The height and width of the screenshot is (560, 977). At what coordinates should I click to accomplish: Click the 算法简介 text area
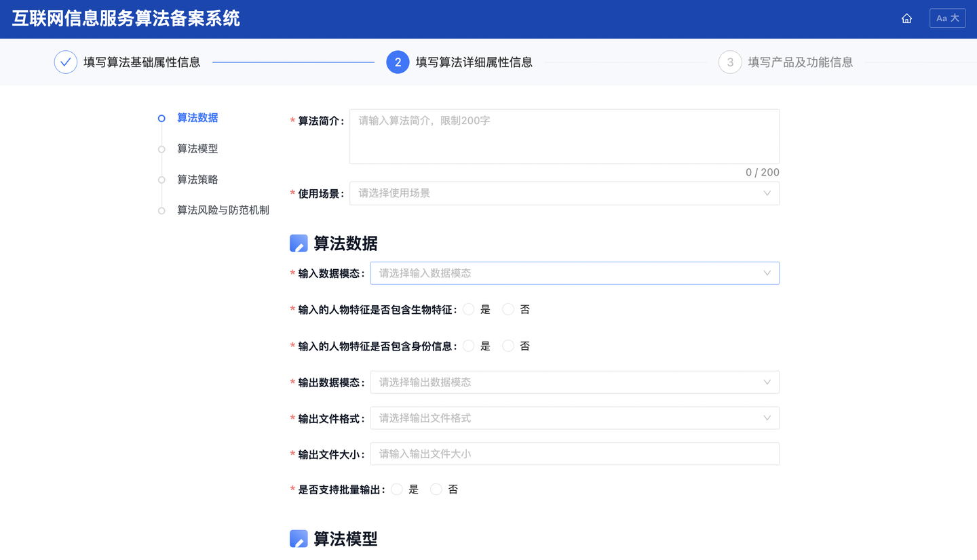[x=564, y=136]
